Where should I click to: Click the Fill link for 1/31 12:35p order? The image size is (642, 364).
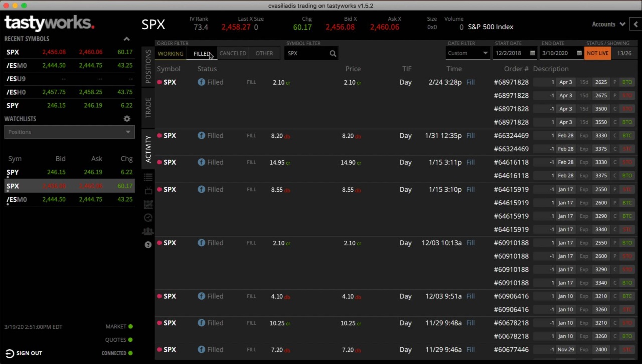point(470,136)
